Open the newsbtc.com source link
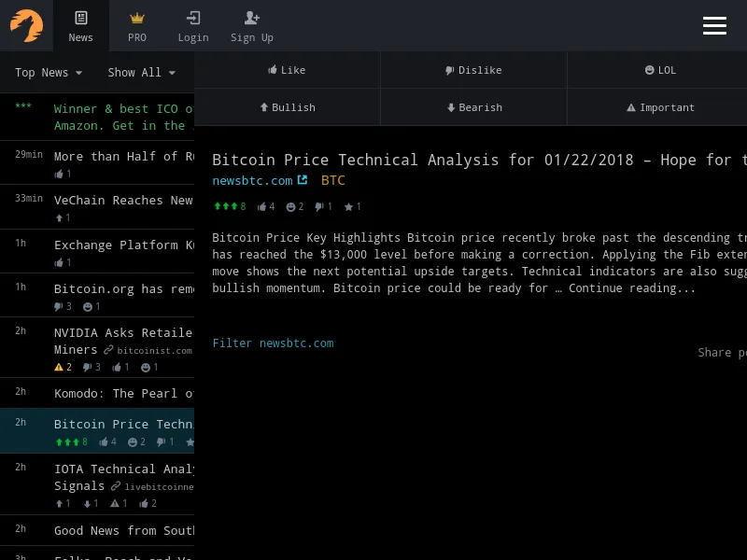The width and height of the screenshot is (747, 560). coord(252,180)
